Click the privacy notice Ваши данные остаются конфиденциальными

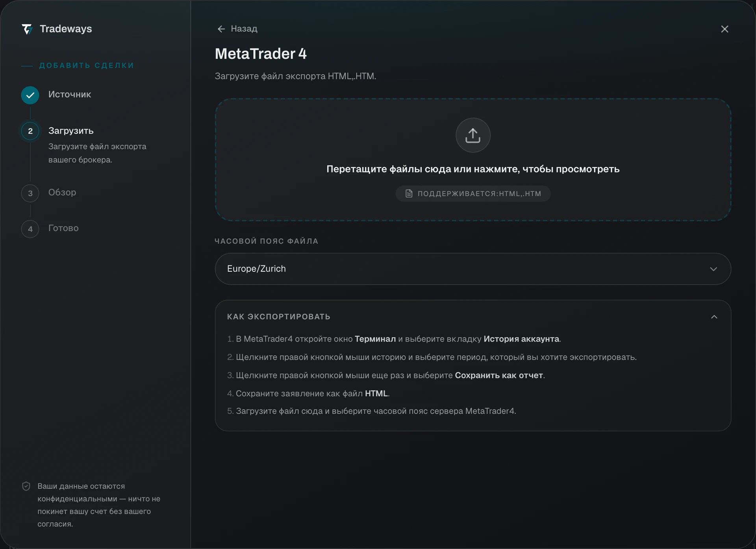[99, 505]
